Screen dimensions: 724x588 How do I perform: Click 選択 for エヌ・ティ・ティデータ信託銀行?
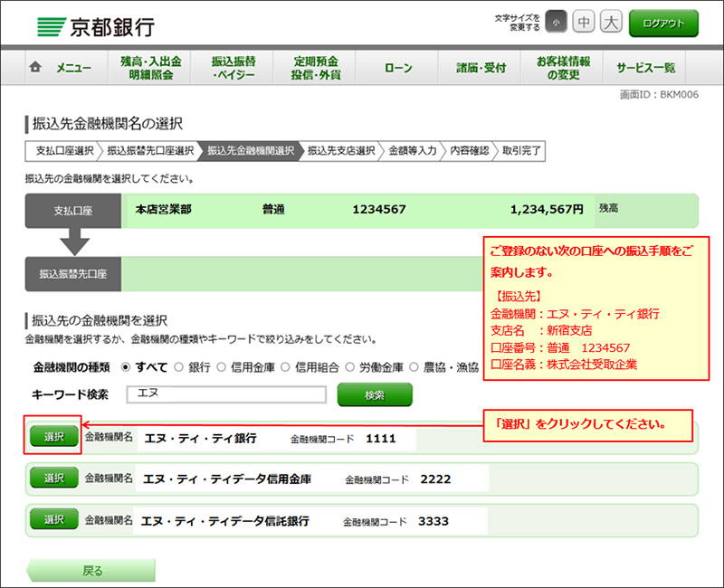pos(54,518)
